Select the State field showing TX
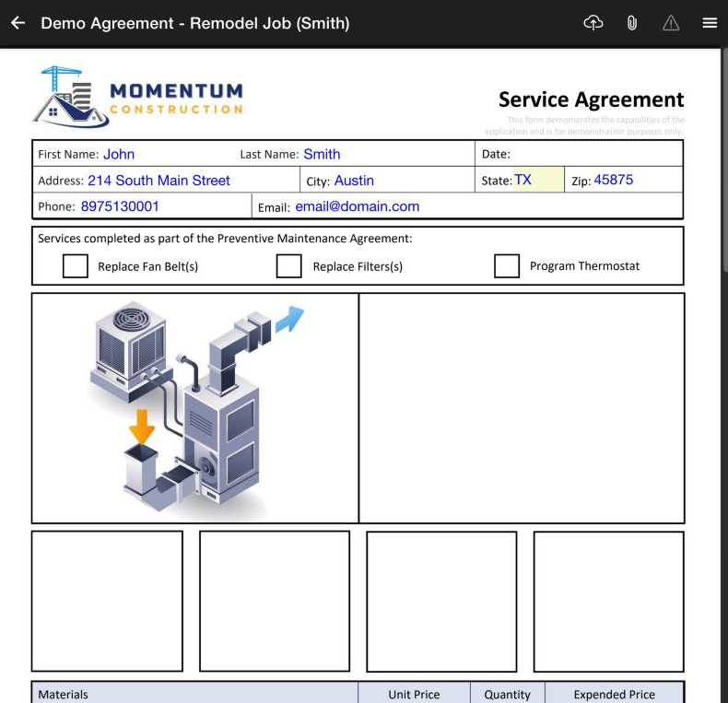 click(x=538, y=180)
